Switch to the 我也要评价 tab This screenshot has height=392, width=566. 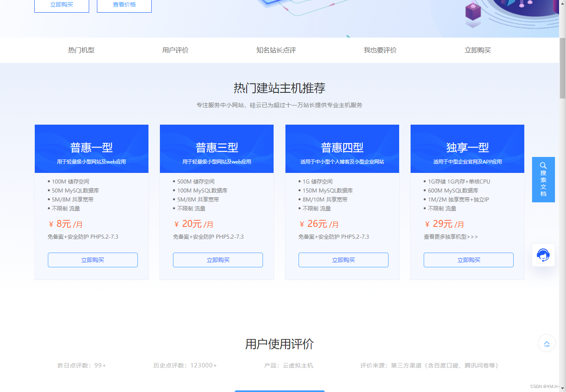pos(380,50)
